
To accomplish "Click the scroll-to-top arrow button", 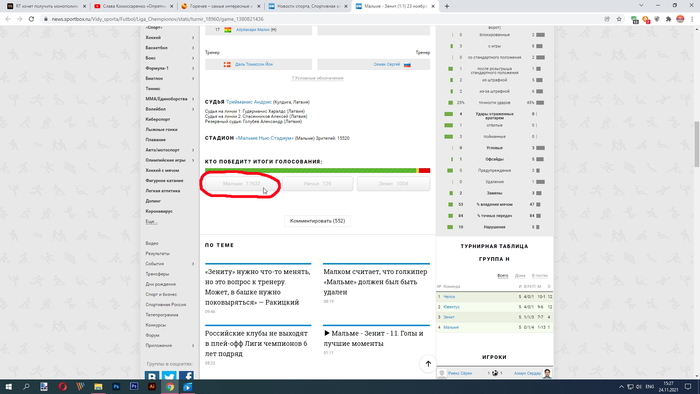I will (428, 364).
